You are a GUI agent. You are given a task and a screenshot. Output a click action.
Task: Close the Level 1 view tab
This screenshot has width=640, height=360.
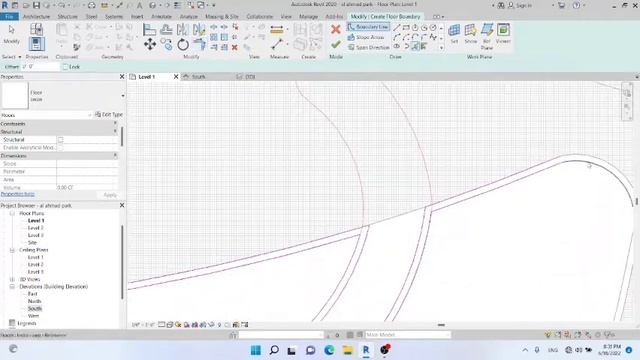tap(176, 77)
